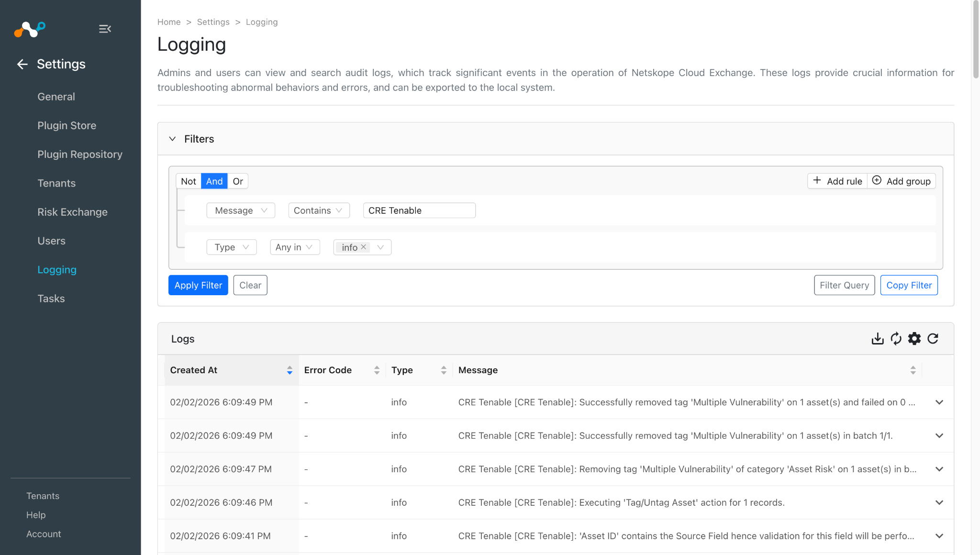980x555 pixels.
Task: Click Copy Filter button
Action: click(x=909, y=285)
